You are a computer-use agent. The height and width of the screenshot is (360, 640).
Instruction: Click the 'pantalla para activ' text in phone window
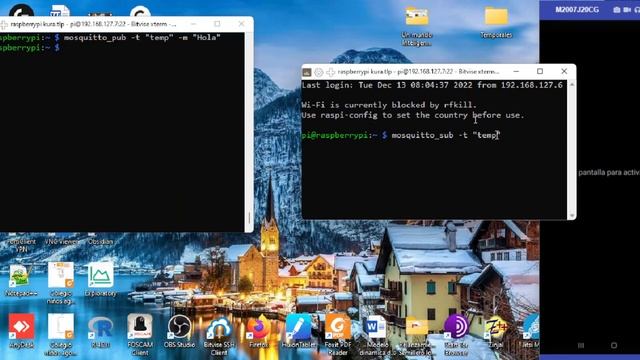click(609, 173)
